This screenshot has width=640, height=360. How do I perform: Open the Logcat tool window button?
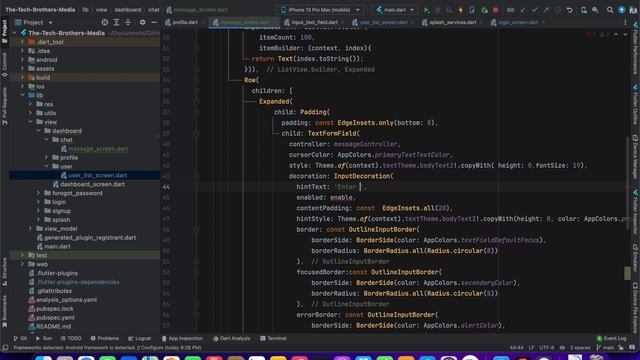coord(140,338)
